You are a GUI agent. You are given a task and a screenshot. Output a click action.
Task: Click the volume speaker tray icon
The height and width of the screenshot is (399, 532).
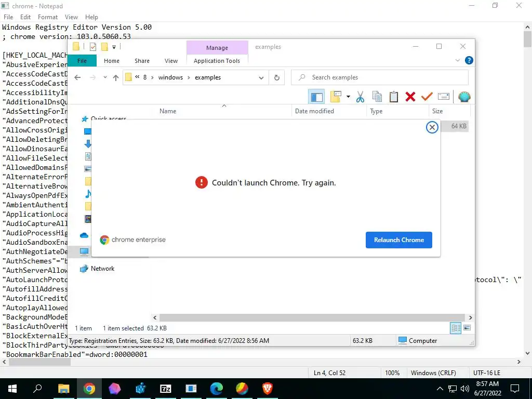465,389
